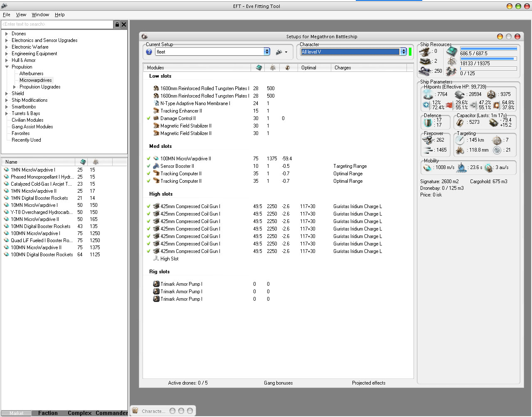Click the align time icon showing 23.6 s
The height and width of the screenshot is (417, 532).
(x=461, y=168)
